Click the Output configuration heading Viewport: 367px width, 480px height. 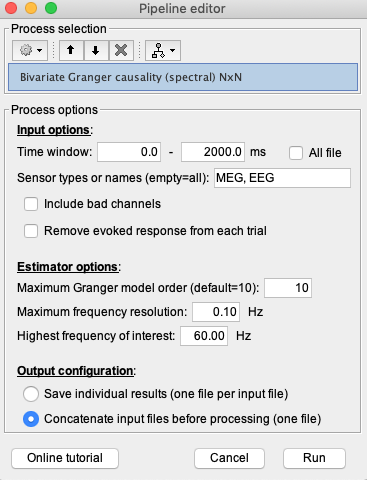tap(75, 371)
